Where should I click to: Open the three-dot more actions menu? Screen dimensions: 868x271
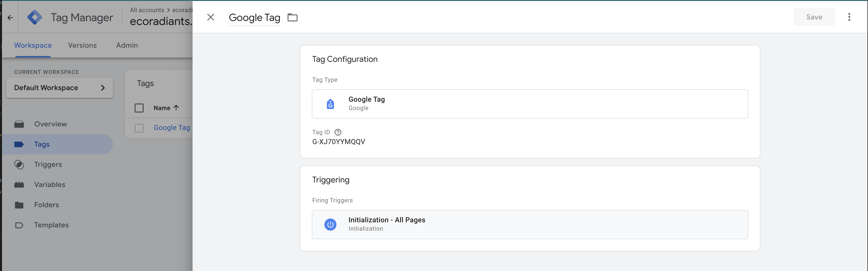tap(849, 17)
